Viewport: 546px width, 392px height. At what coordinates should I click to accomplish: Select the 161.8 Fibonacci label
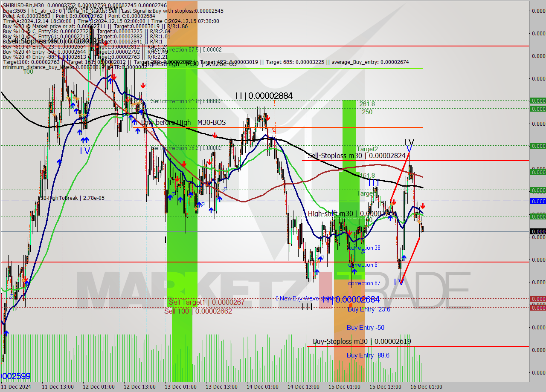pyautogui.click(x=367, y=176)
